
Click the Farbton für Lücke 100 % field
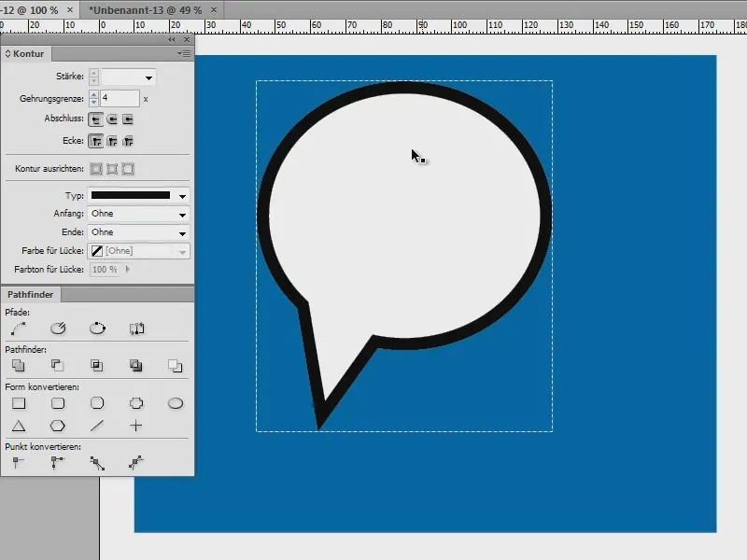[x=105, y=270]
